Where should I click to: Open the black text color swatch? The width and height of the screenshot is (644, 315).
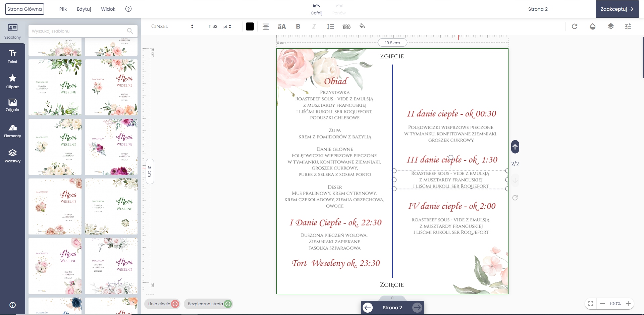[x=250, y=27]
